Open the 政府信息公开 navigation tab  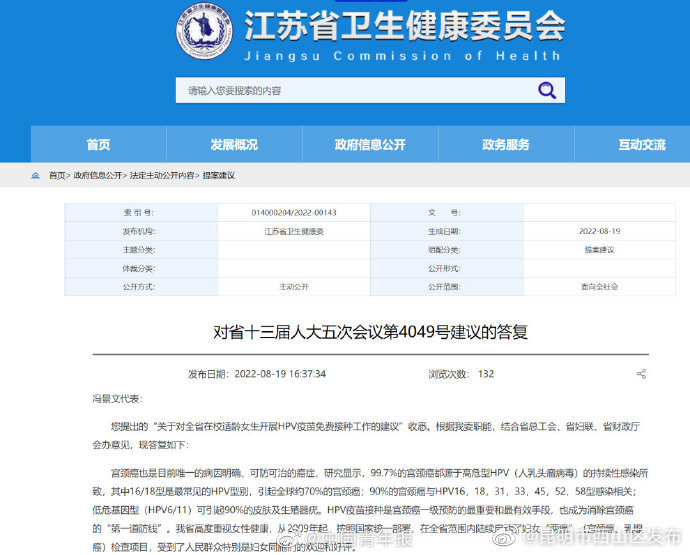pos(370,144)
